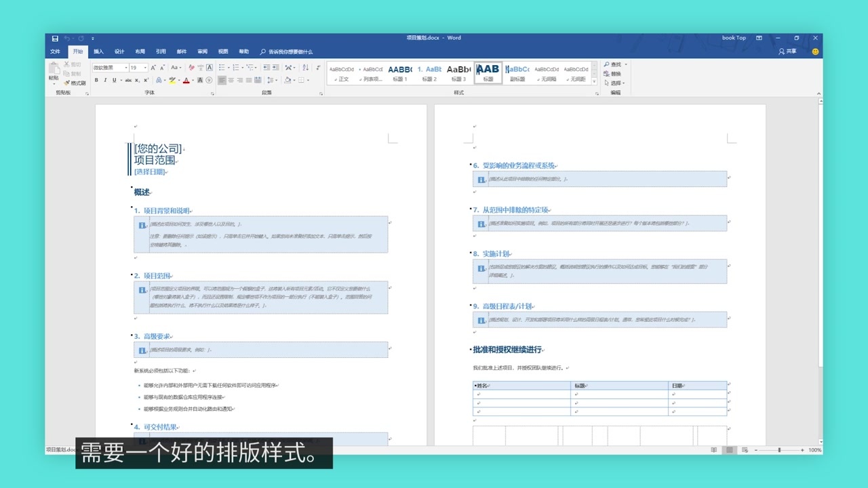Toggle show paragraph marks
Image resolution: width=868 pixels, height=488 pixels.
[x=318, y=68]
